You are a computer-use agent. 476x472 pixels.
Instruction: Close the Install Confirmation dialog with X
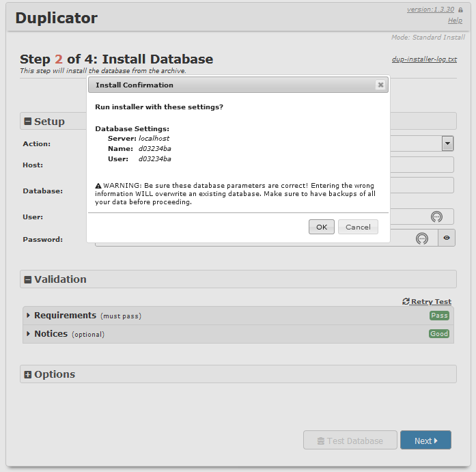tap(380, 85)
